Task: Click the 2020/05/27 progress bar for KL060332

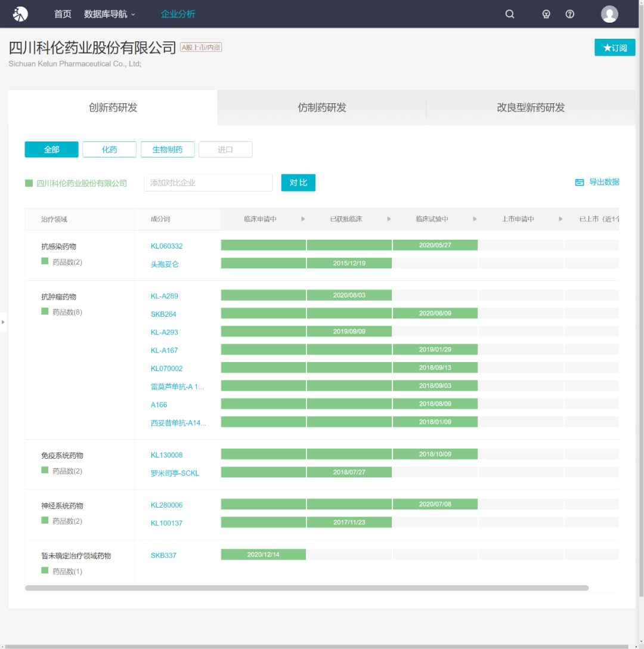Action: pyautogui.click(x=435, y=245)
